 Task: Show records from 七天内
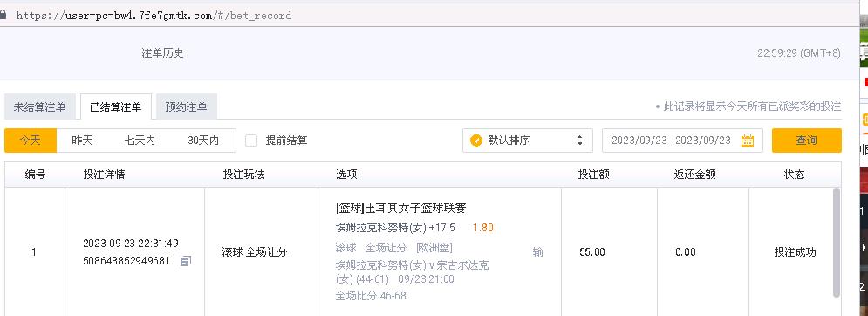pos(140,141)
